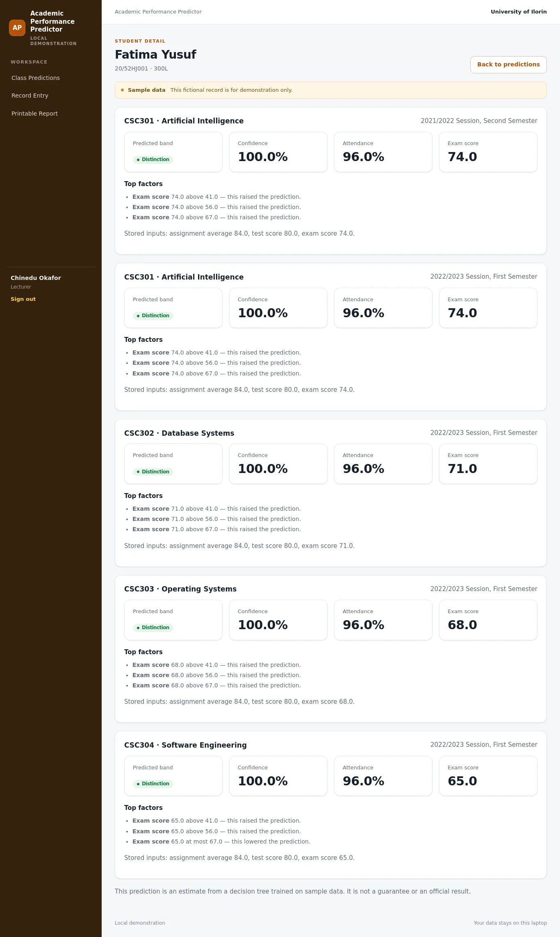Click the orange AP logo badge
The height and width of the screenshot is (937, 560).
pyautogui.click(x=17, y=28)
